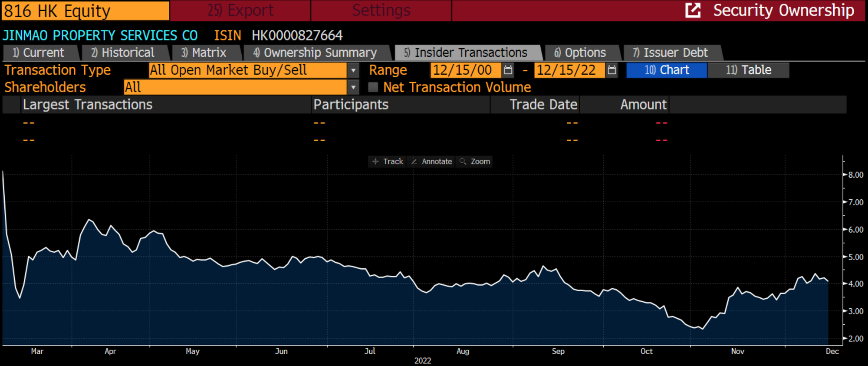Activate the Zoom magnifier tool
The width and height of the screenshot is (868, 366).
(475, 162)
